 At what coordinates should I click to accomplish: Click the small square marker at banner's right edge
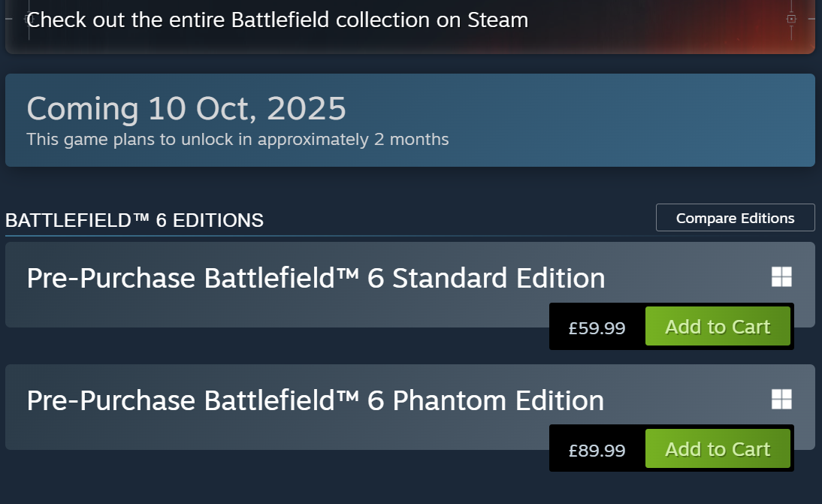pyautogui.click(x=791, y=19)
